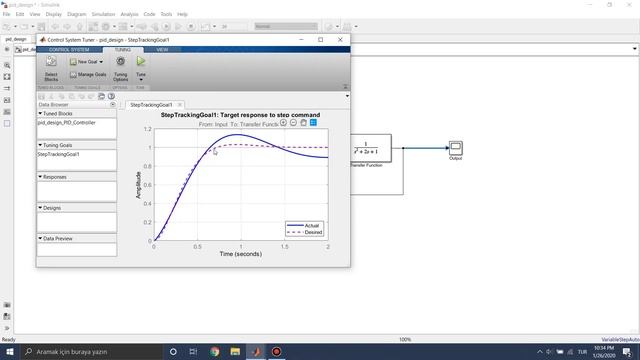Select the Output scope block in the model

(456, 148)
